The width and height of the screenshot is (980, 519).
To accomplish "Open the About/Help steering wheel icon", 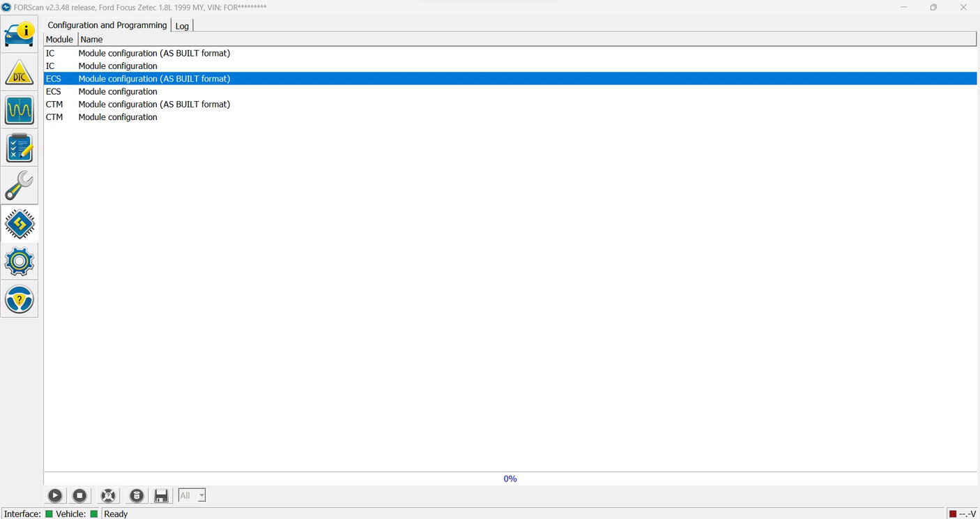I will pyautogui.click(x=19, y=299).
